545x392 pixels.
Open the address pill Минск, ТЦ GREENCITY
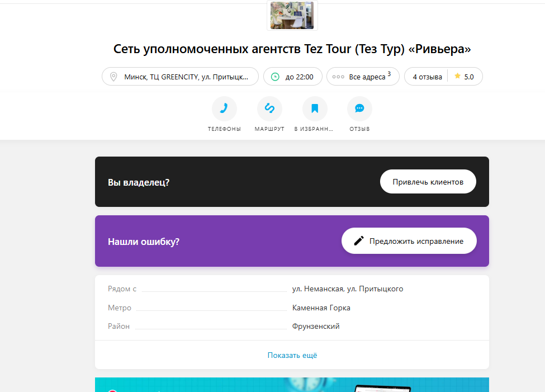tap(180, 77)
